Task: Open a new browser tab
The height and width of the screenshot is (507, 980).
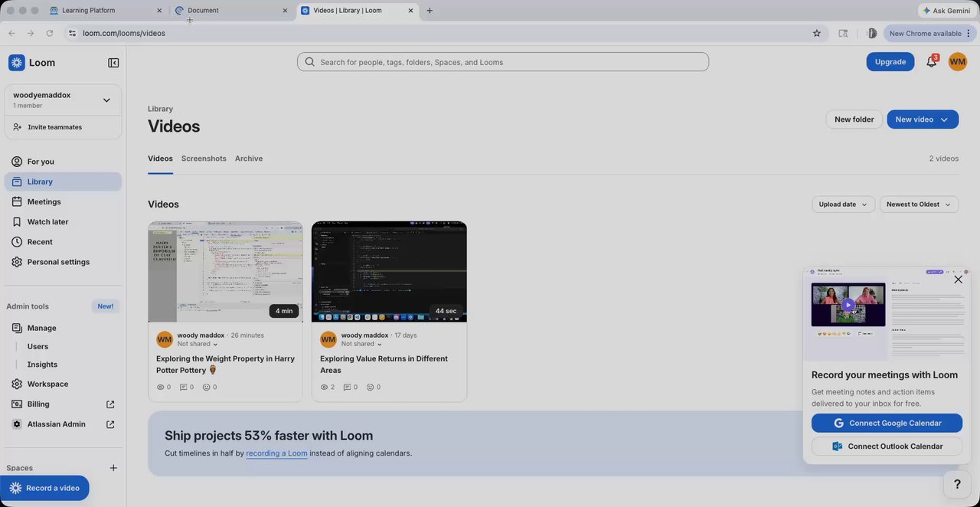Action: click(430, 11)
